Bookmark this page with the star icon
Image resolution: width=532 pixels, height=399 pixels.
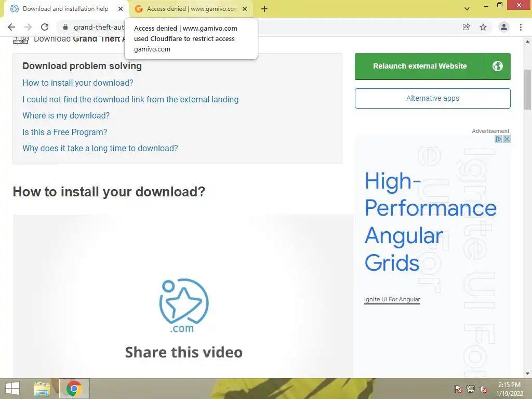point(483,27)
